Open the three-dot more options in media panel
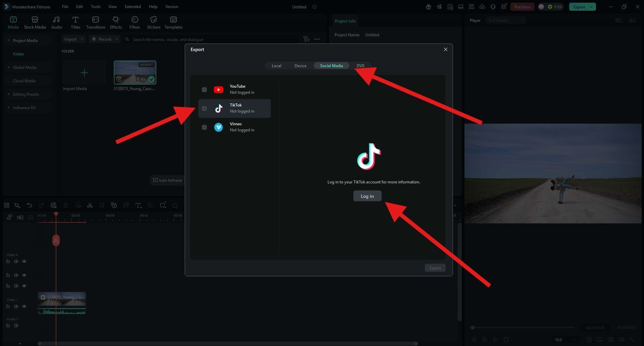Image resolution: width=644 pixels, height=346 pixels. click(317, 39)
